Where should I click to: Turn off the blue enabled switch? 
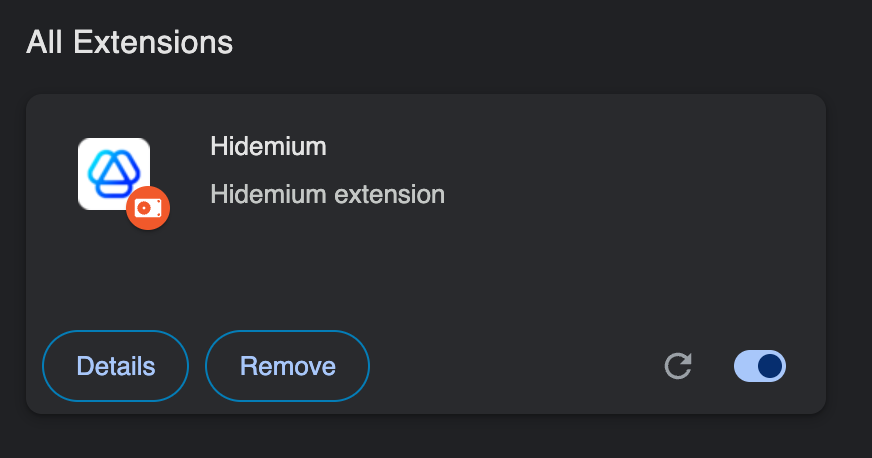pos(760,366)
